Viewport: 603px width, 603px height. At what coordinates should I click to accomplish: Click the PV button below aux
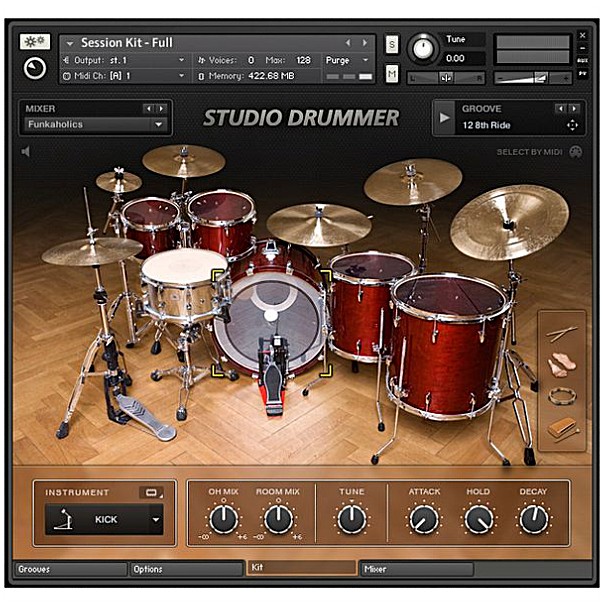coord(582,73)
